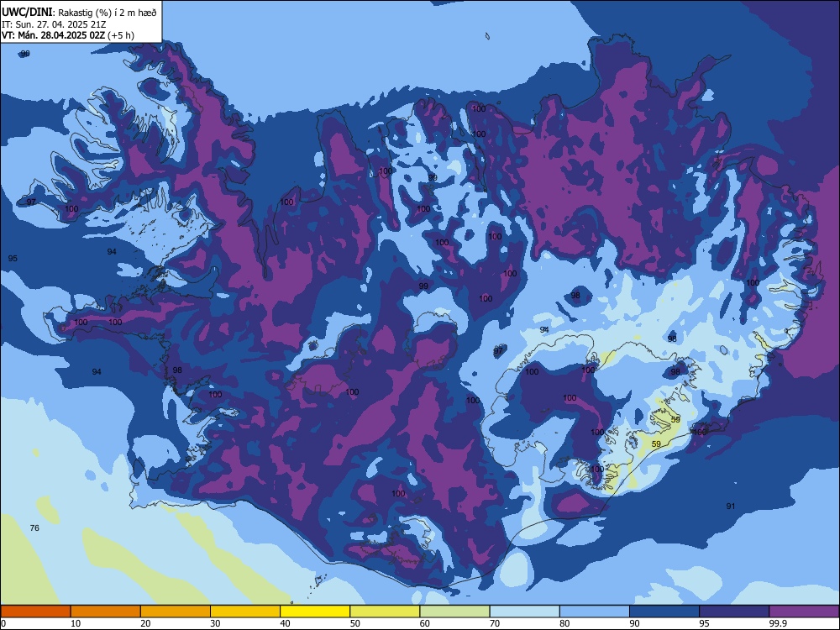Click the '80' legend tick label

coord(564,623)
